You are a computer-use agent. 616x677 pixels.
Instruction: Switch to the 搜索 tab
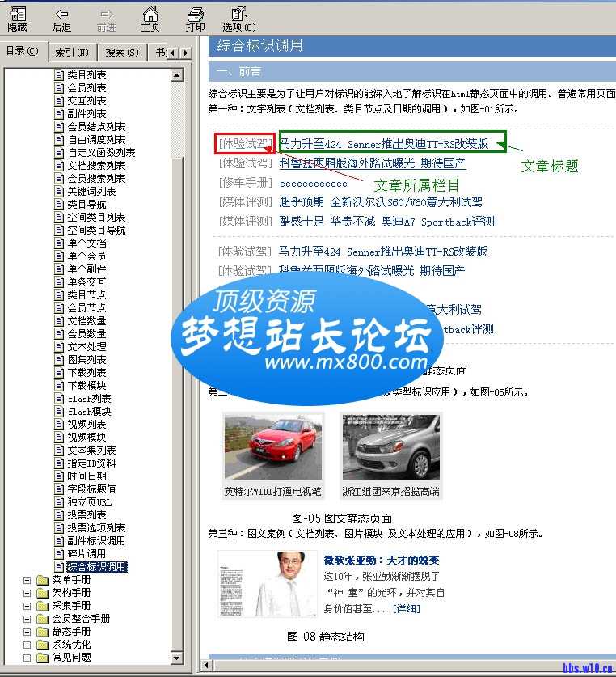coord(121,53)
